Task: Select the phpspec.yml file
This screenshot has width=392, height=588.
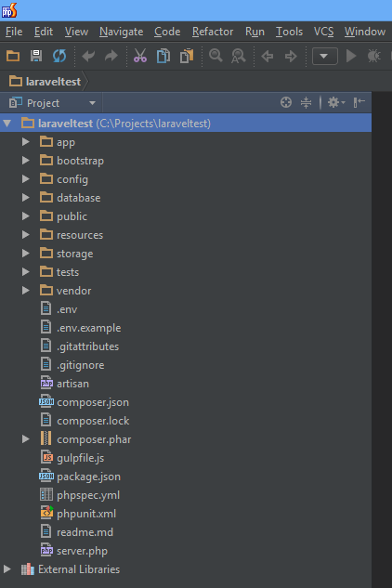Action: [x=88, y=495]
